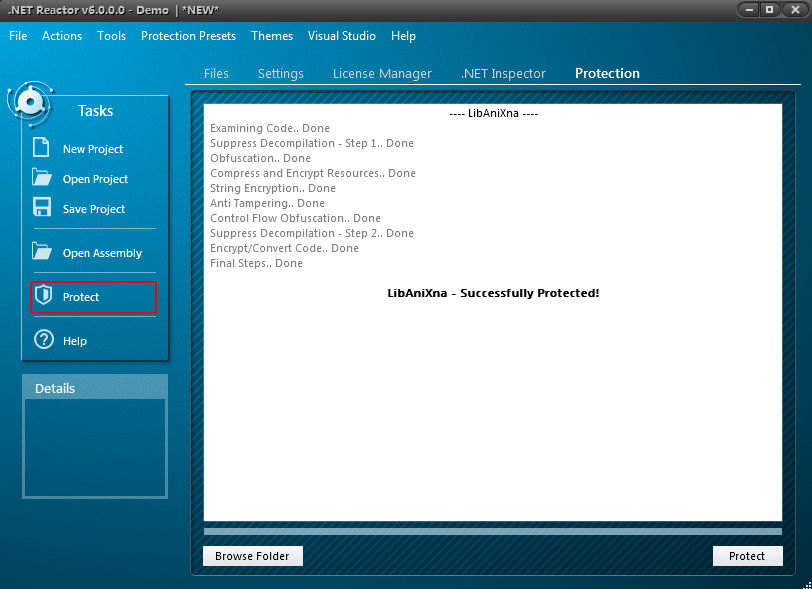Open the License Manager tab
Image resolution: width=812 pixels, height=589 pixels.
(x=382, y=73)
